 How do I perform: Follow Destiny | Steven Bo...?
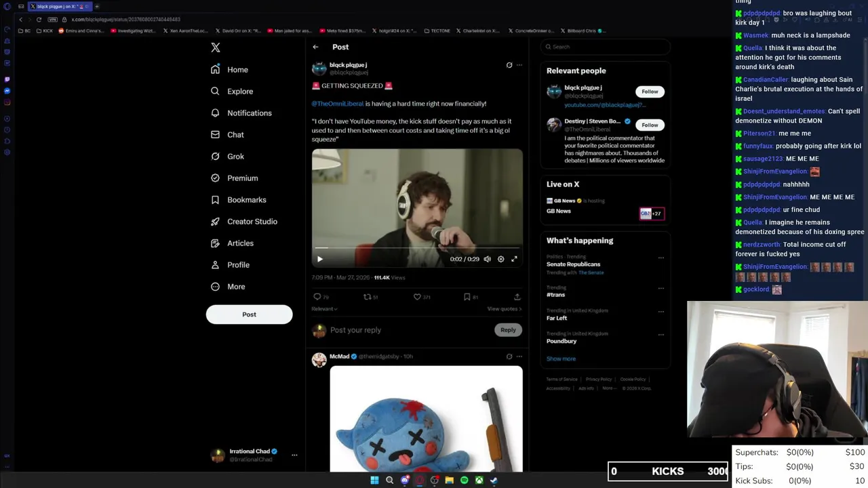[650, 125]
